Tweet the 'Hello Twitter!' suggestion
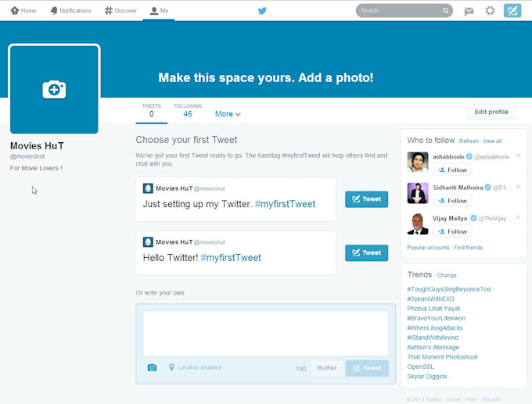 click(x=366, y=253)
